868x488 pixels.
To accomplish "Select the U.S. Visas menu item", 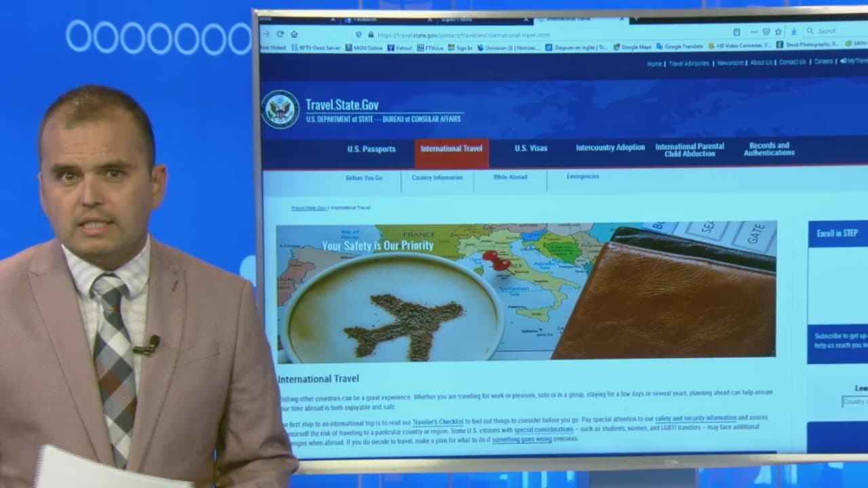I will point(530,148).
